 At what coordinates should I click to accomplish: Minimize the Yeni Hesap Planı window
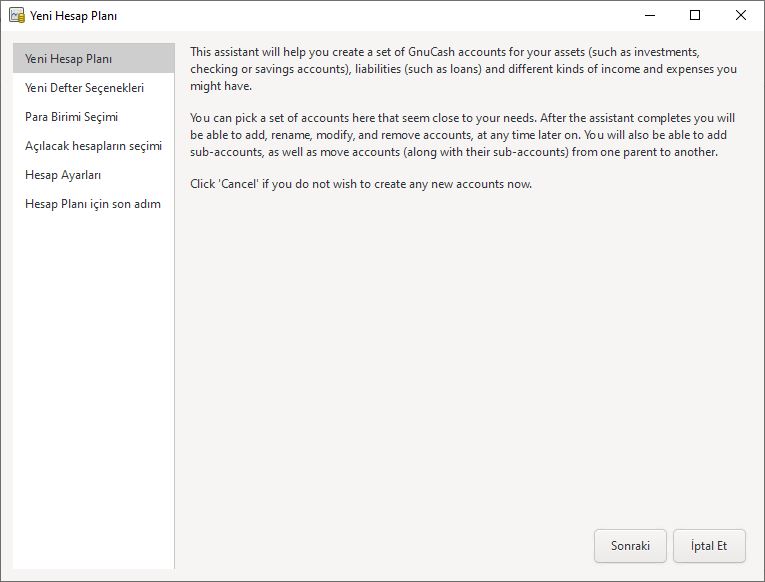(650, 15)
